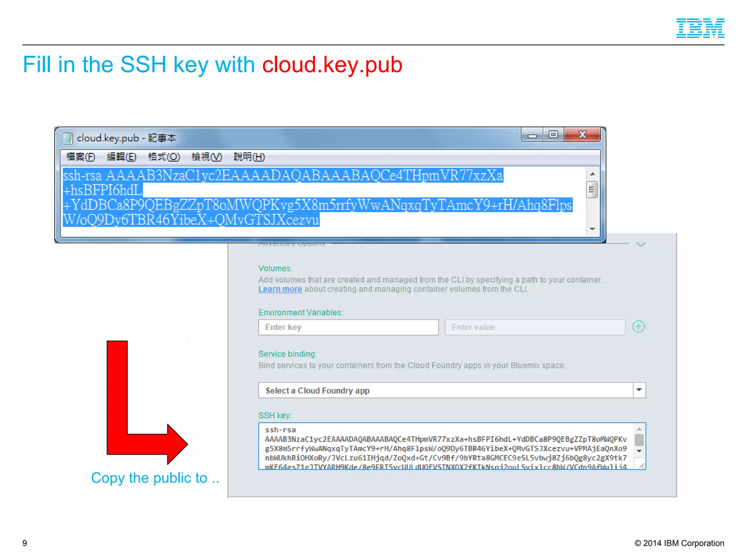Close the cloud.key.pub Notepad window
Image resolution: width=747 pixels, height=560 pixels.
[582, 135]
